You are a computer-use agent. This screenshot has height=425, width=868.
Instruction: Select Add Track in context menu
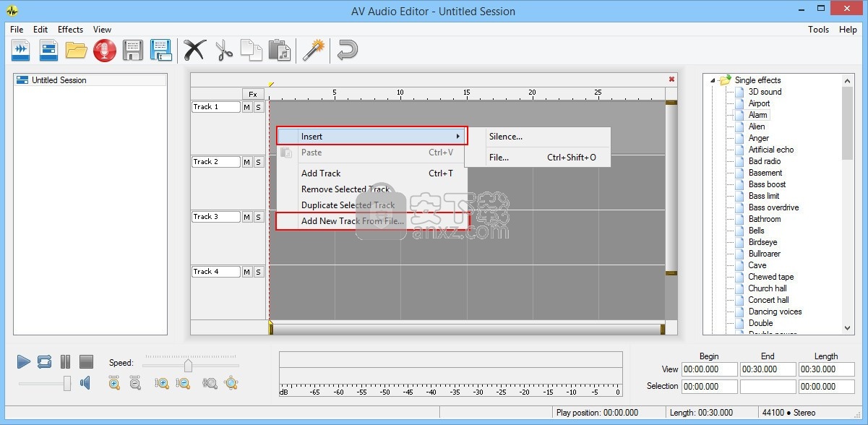click(x=372, y=173)
